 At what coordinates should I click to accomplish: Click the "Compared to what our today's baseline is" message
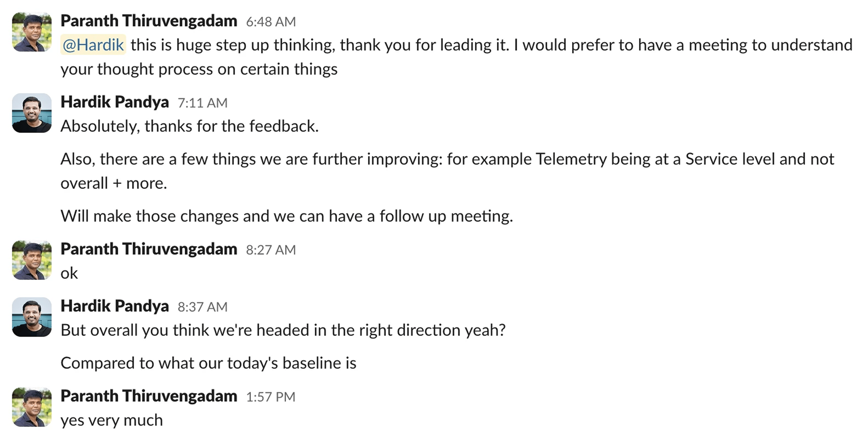pos(208,363)
